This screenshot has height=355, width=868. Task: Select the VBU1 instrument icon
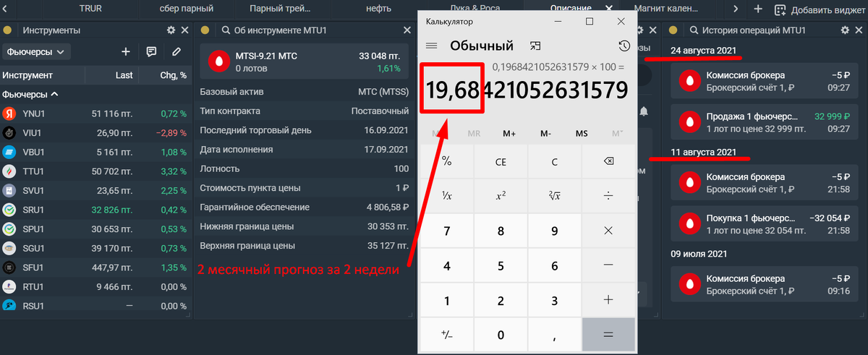[9, 153]
